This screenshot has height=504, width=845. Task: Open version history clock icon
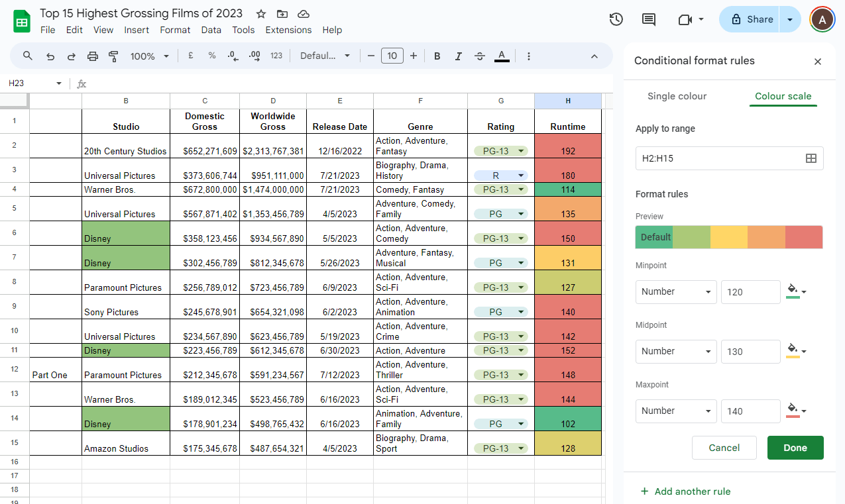616,19
